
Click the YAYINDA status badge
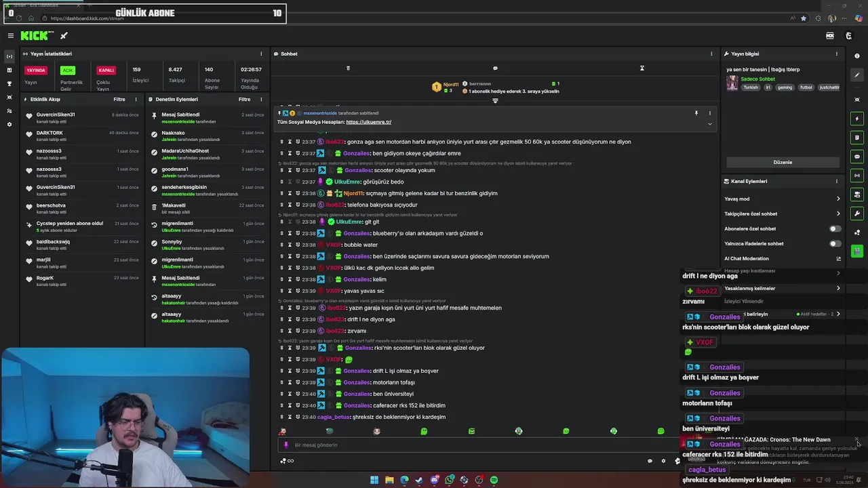(36, 70)
